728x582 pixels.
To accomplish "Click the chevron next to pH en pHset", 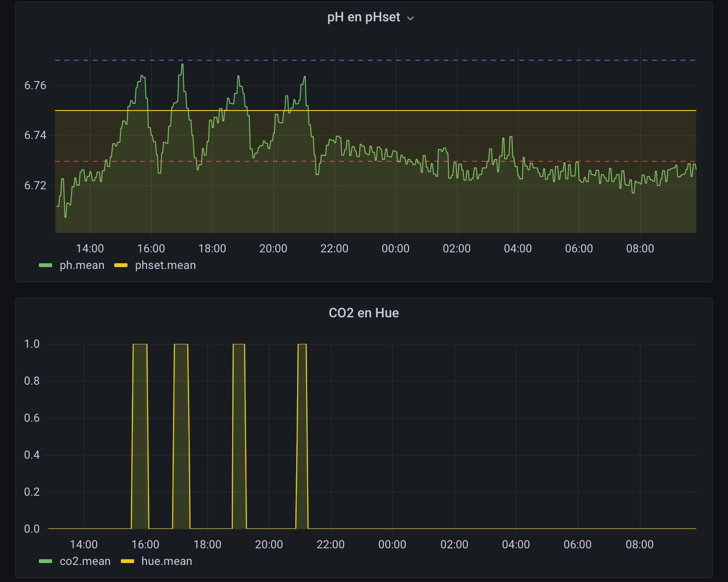I will tap(410, 18).
